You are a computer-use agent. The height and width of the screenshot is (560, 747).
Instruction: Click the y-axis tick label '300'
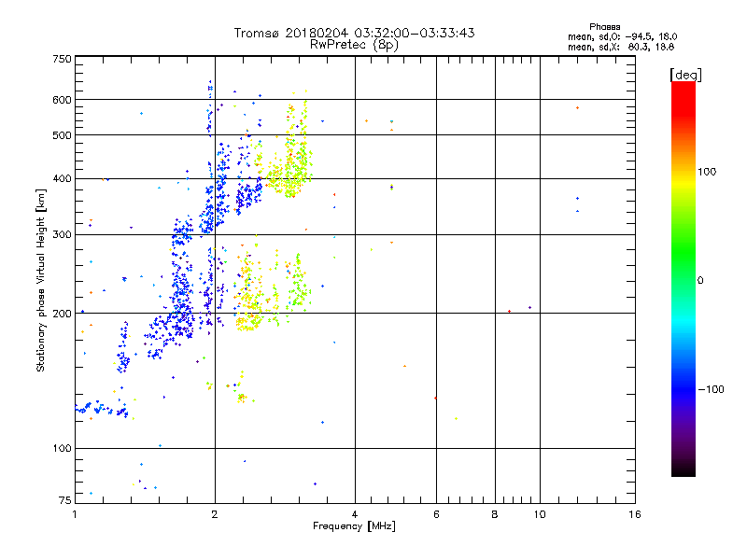(62, 235)
